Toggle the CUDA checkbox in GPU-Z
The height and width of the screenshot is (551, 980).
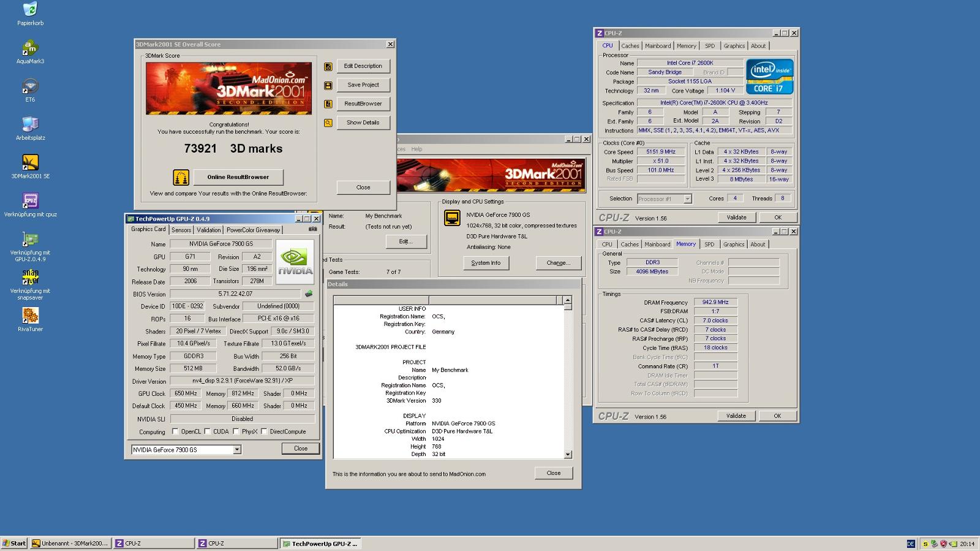[x=208, y=431]
